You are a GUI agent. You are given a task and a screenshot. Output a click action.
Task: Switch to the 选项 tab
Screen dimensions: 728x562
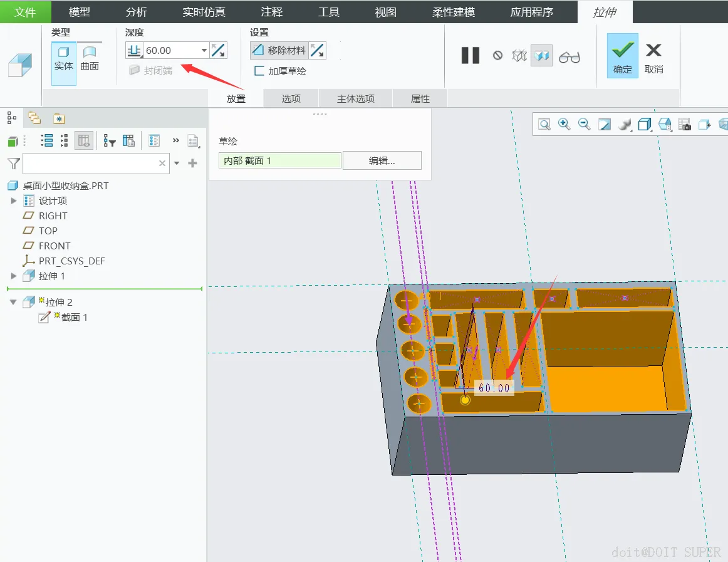[291, 99]
